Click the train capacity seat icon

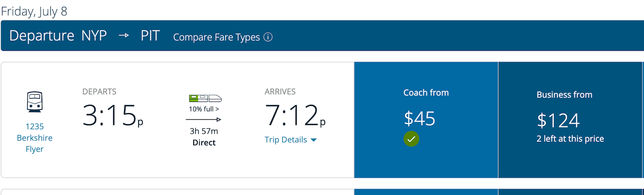click(205, 98)
